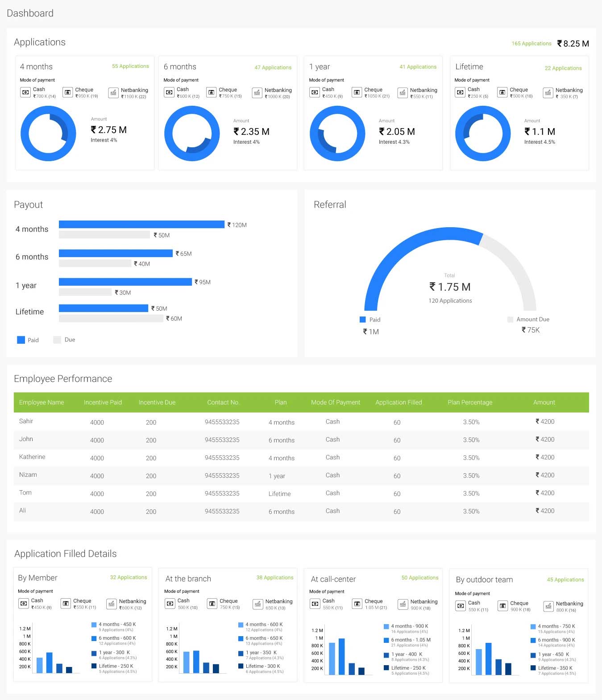
Task: Click the Netbanking icon in By outdoor team card
Action: point(548,606)
